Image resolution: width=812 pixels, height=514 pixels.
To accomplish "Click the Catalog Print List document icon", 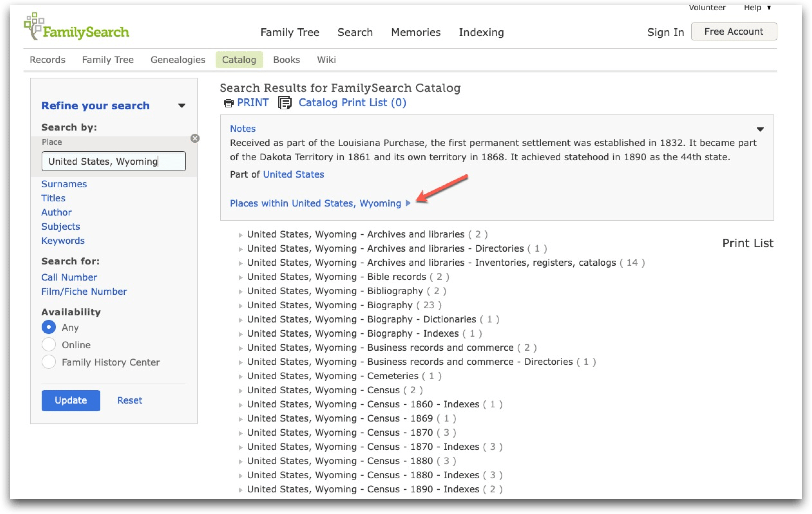I will pos(285,103).
